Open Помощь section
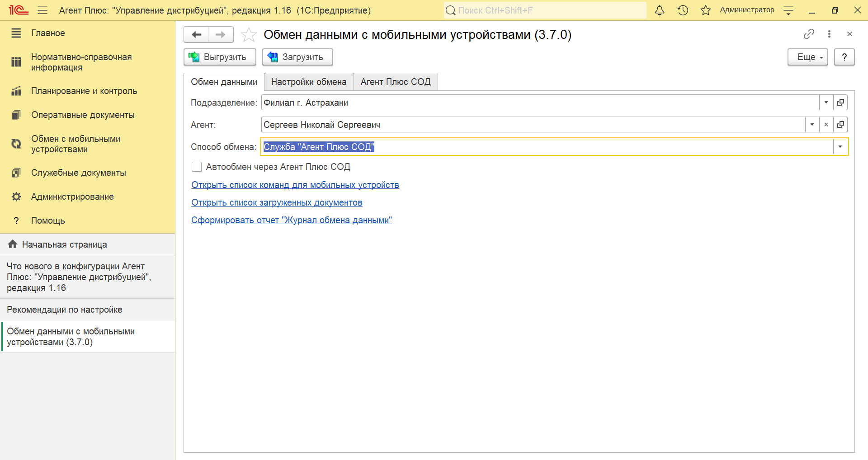Viewport: 868px width, 460px height. (87, 221)
